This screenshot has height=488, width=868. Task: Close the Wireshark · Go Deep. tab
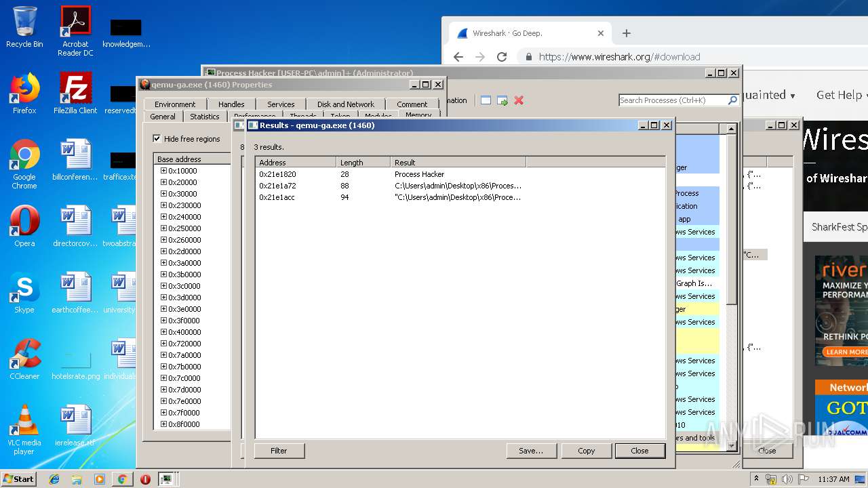point(600,33)
